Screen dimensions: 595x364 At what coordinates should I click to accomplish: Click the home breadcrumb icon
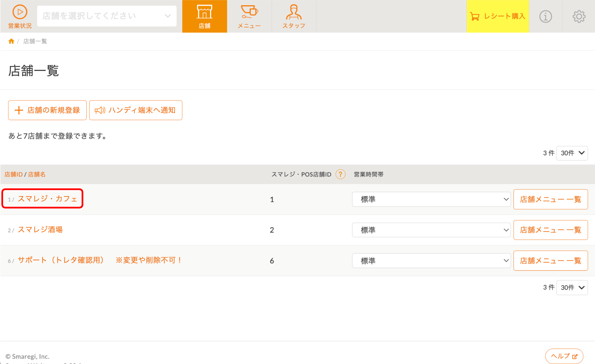coord(11,41)
